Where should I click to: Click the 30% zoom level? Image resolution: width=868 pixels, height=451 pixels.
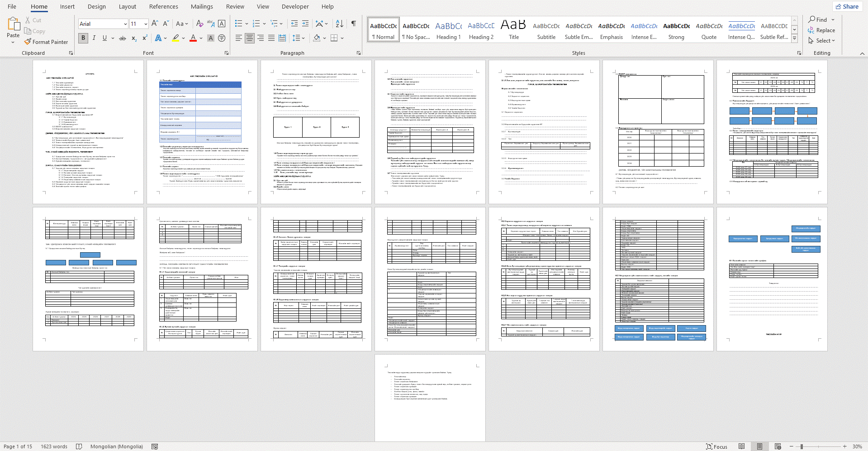(857, 446)
